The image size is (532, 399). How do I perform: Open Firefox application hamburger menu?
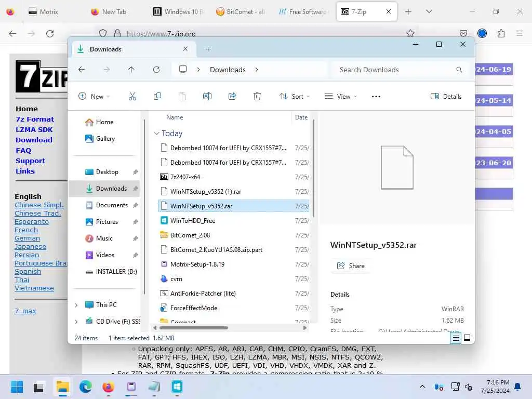519,33
